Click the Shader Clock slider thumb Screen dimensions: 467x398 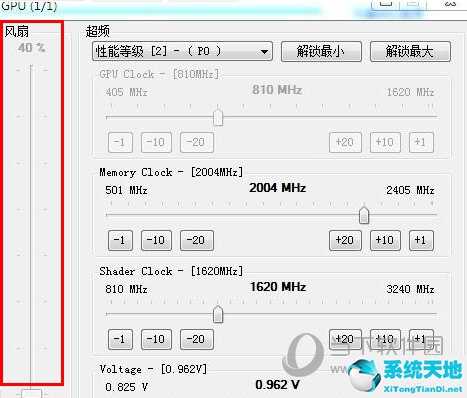218,314
